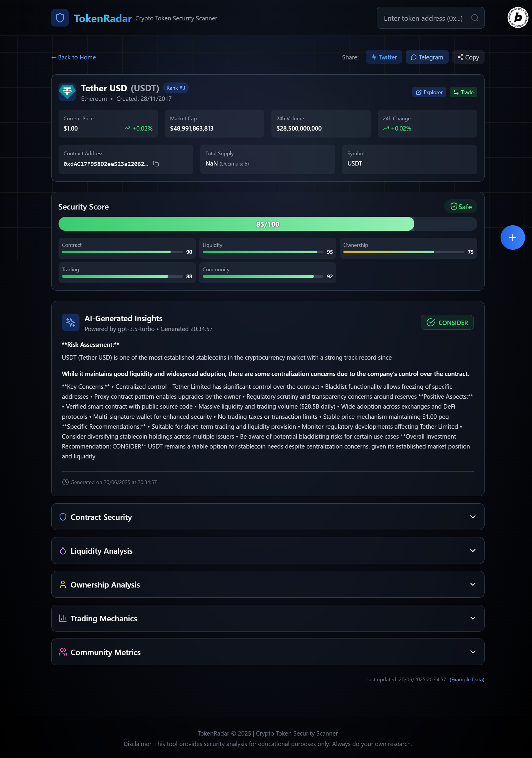Click the Contract score bar
The image size is (532, 758).
click(x=122, y=252)
